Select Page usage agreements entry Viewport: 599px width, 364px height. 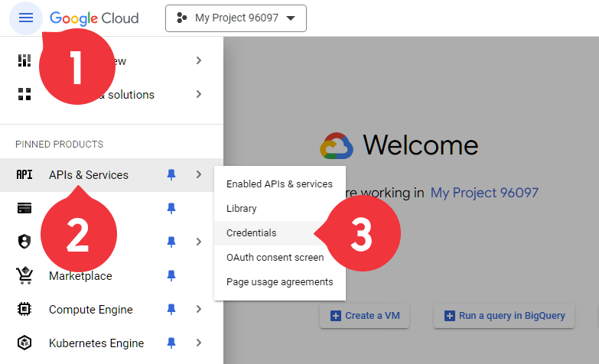280,282
